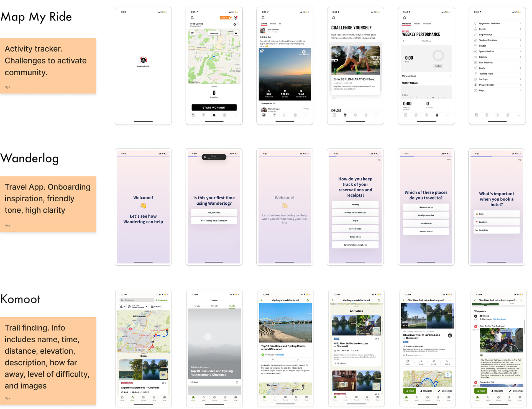Tap fullscreen expand icon on Ohio River map
This screenshot has height=409, width=532.
[448, 374]
